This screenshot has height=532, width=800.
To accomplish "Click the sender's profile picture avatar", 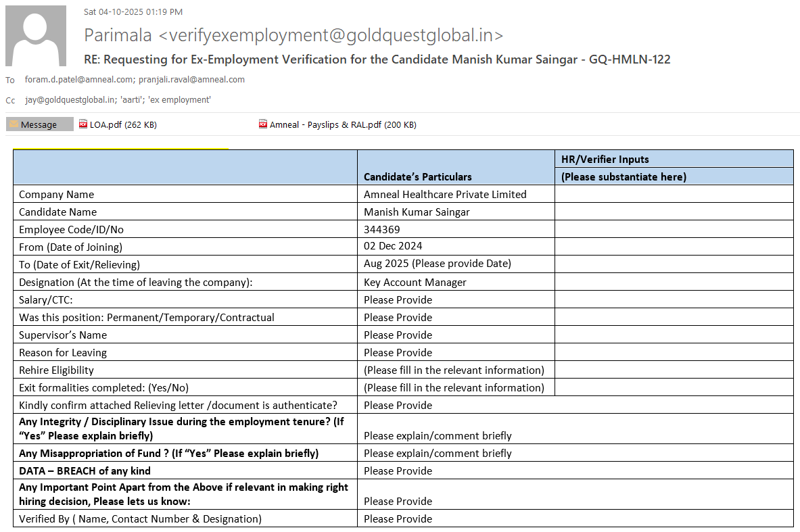I will coord(36,36).
